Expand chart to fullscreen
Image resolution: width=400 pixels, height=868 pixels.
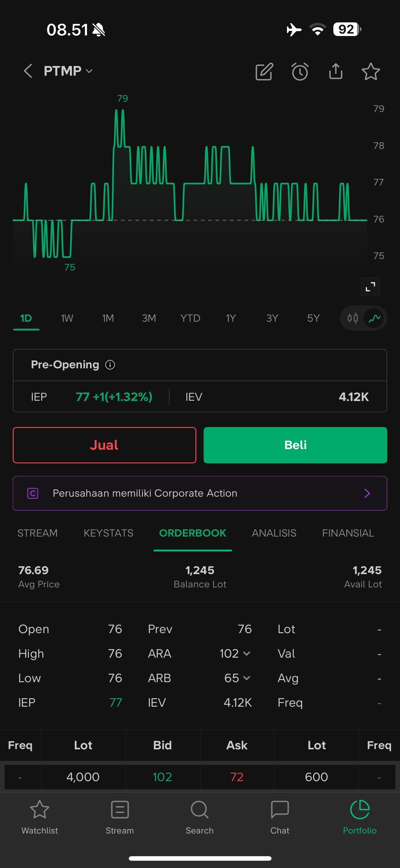click(x=370, y=287)
